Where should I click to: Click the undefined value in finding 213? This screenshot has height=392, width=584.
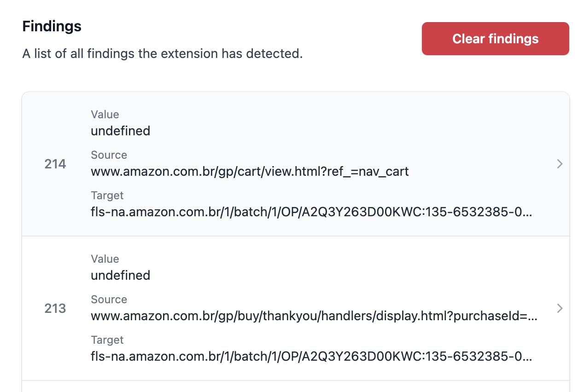click(x=120, y=276)
